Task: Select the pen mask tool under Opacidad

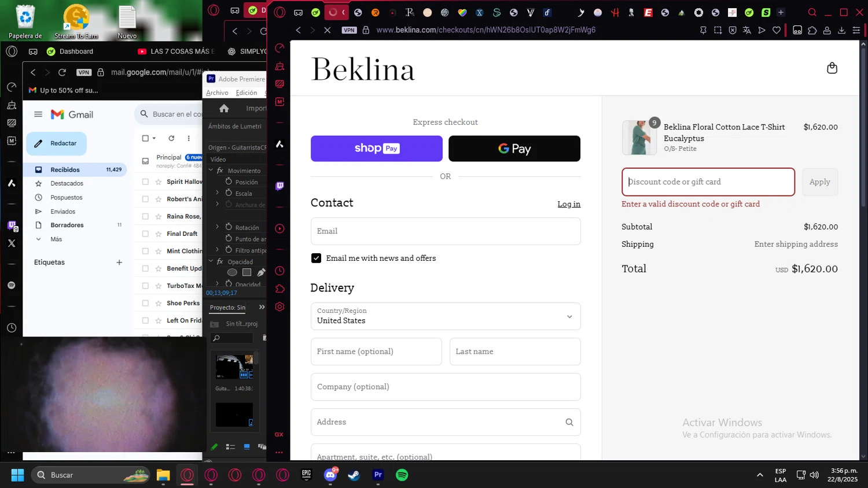Action: pos(261,272)
